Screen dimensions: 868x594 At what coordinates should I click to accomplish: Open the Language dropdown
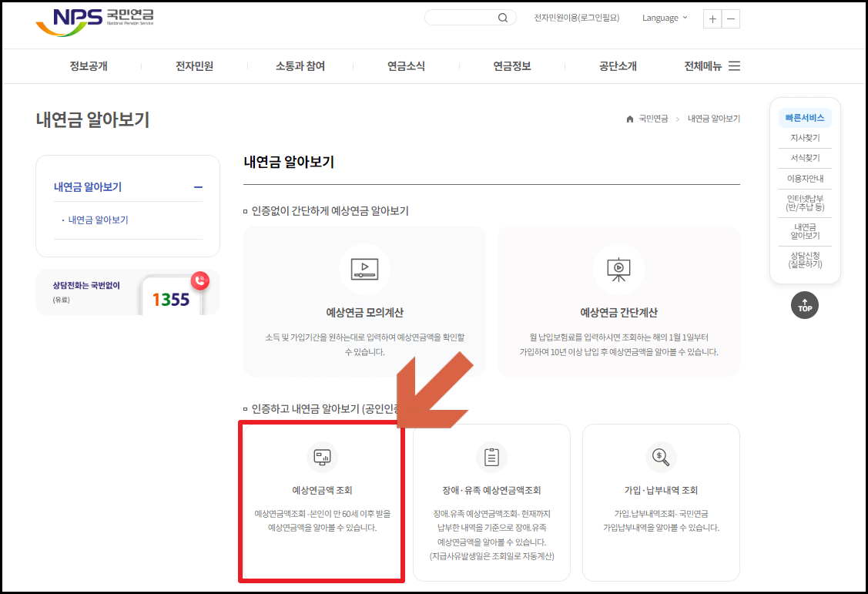(x=662, y=18)
